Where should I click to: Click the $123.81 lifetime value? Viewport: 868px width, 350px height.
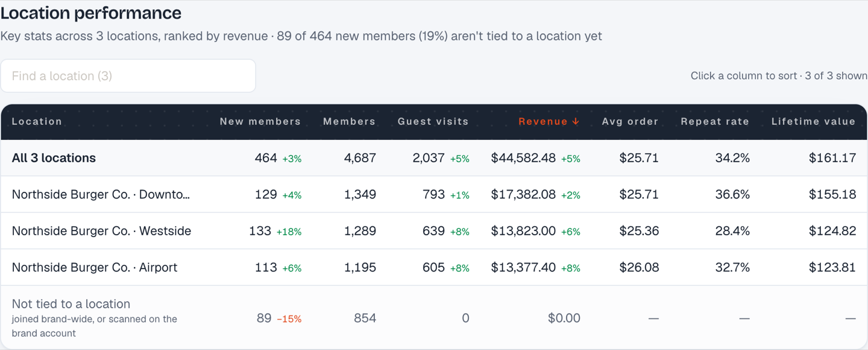click(x=832, y=267)
